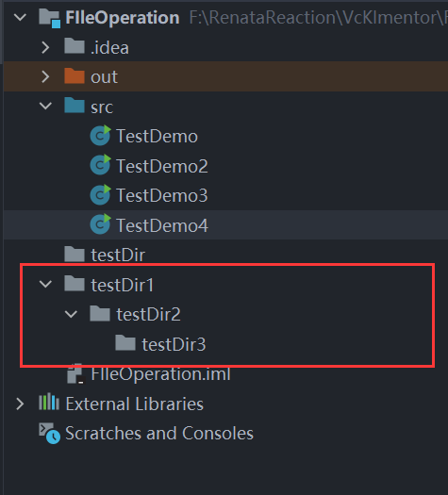
Task: Collapse the src folder
Action: (x=45, y=106)
